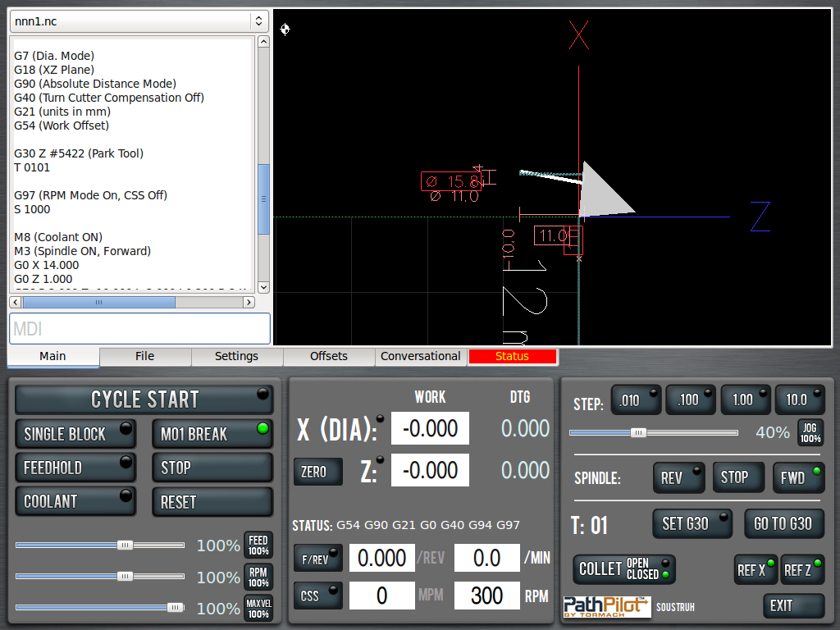Click the MDI input field
840x630 pixels.
click(139, 329)
